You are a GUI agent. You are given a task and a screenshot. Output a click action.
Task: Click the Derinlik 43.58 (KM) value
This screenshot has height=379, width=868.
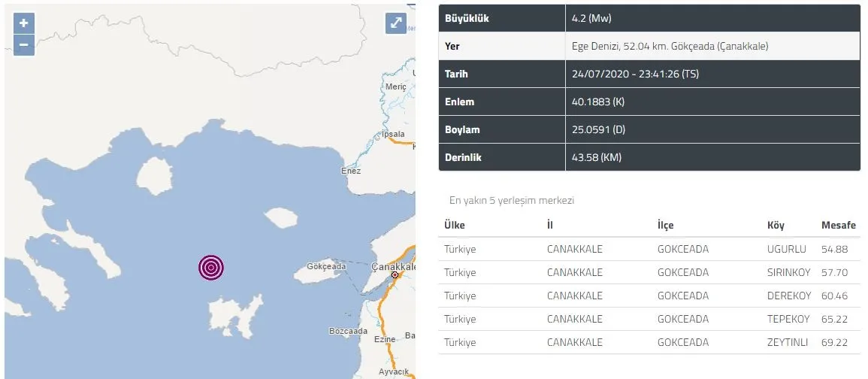pyautogui.click(x=596, y=157)
